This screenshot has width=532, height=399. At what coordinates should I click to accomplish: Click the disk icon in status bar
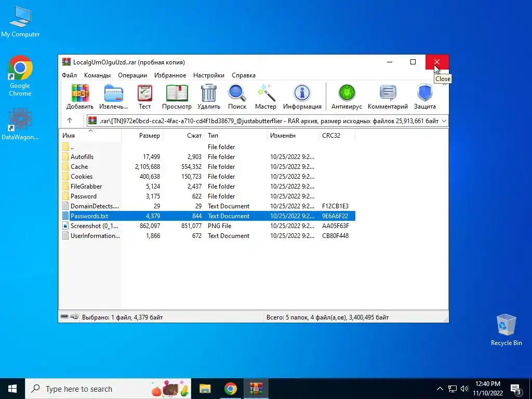64,317
